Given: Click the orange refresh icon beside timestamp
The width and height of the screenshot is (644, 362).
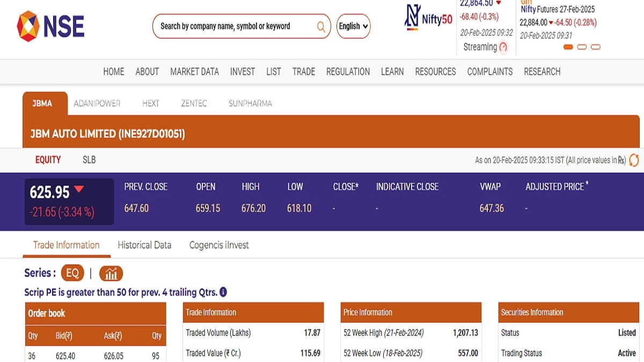Looking at the screenshot, I should tap(634, 160).
